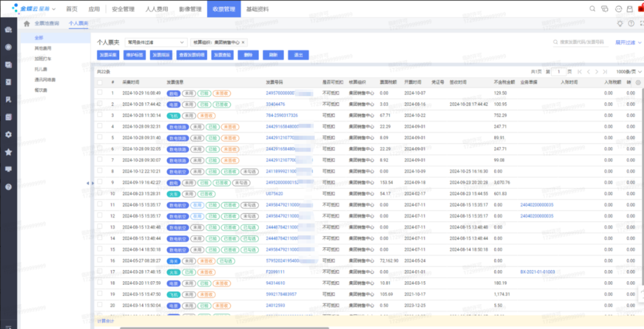Click the 查看发票明细 button

tap(192, 55)
